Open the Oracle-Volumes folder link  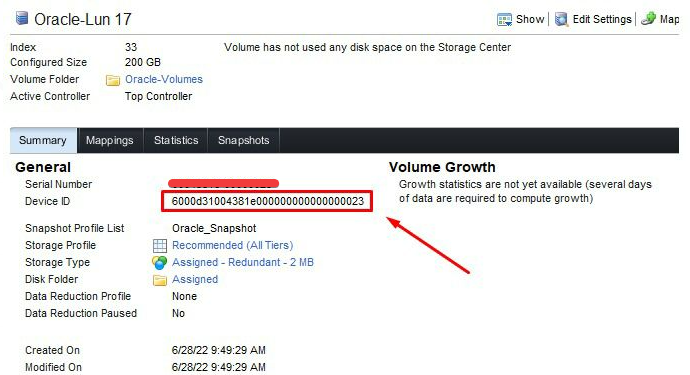[x=164, y=79]
